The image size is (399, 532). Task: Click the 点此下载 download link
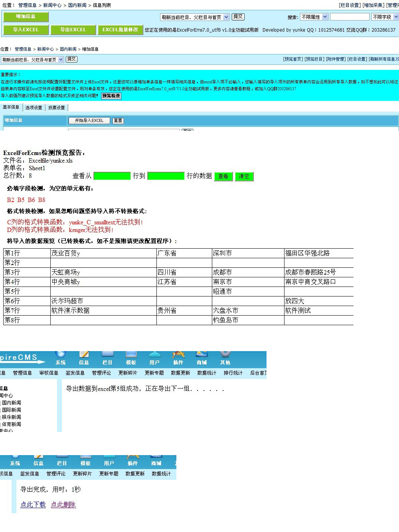click(x=33, y=505)
